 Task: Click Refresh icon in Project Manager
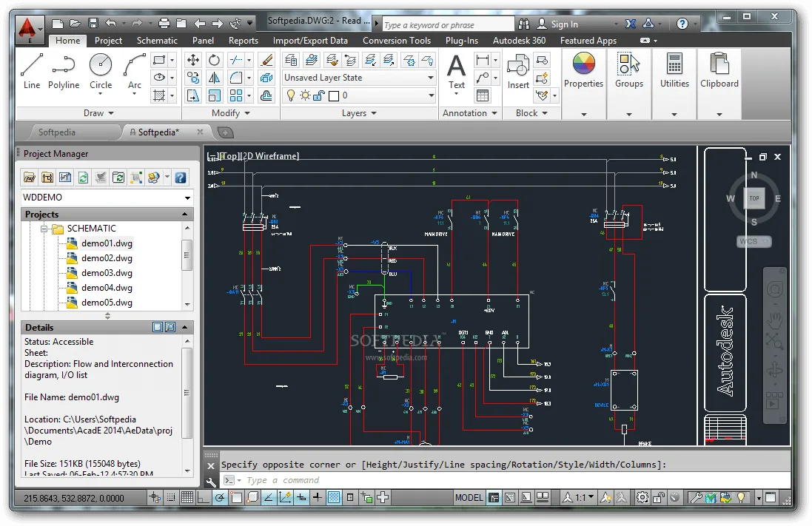coord(83,178)
